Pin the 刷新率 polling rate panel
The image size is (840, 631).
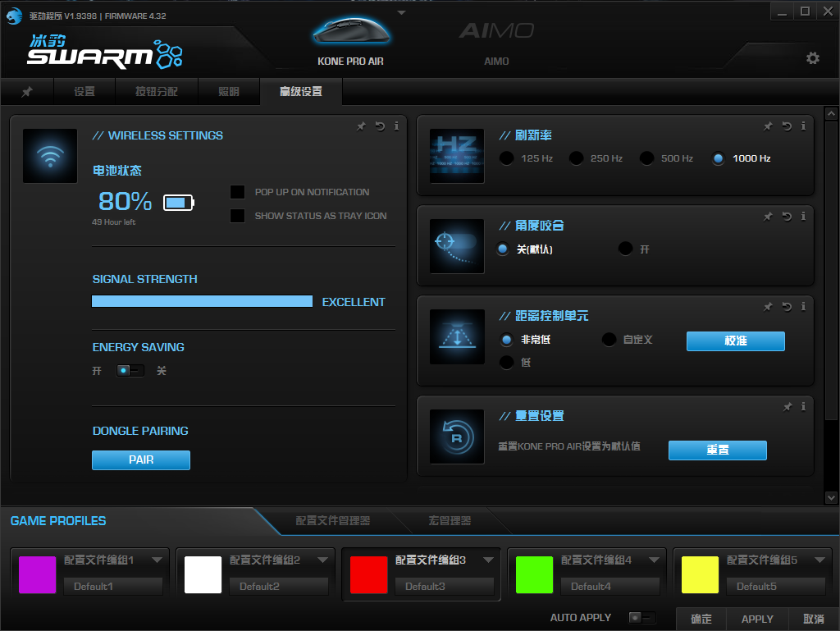tap(768, 126)
